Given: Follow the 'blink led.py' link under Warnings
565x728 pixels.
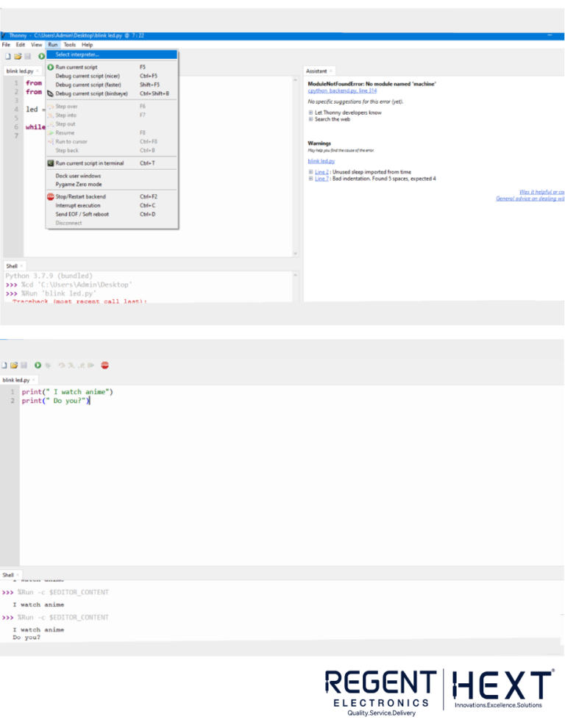Looking at the screenshot, I should (x=321, y=160).
